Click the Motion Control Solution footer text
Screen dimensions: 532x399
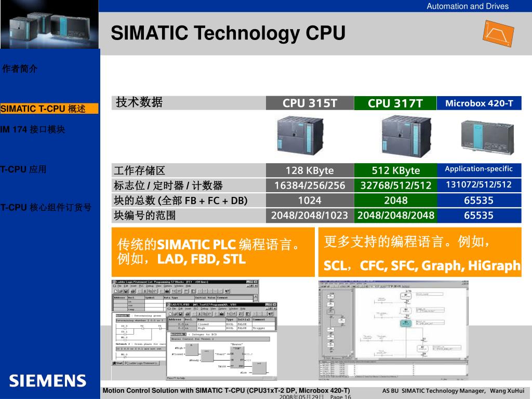pyautogui.click(x=227, y=391)
